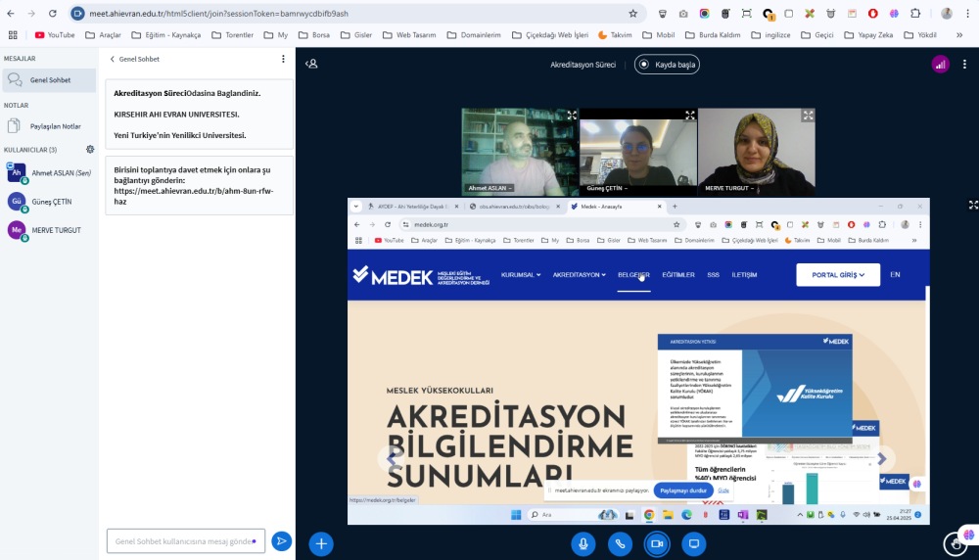Viewport: 979px width, 560px height.
Task: Open File Explorer in shared screen taskbar
Action: pos(668,515)
